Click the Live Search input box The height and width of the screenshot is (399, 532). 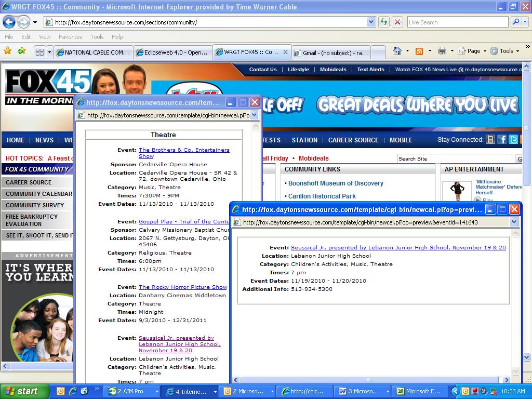457,22
